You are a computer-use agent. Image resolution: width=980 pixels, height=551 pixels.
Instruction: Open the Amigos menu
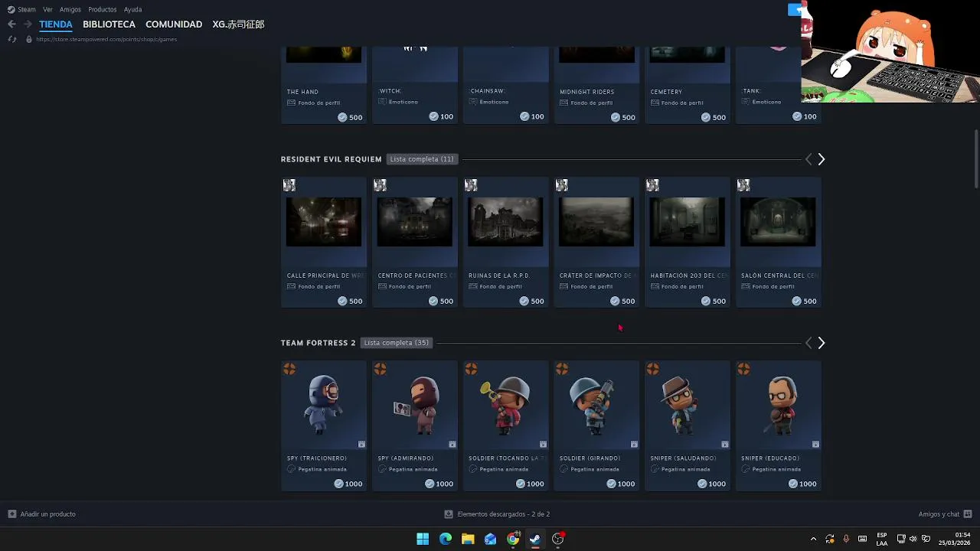(70, 9)
